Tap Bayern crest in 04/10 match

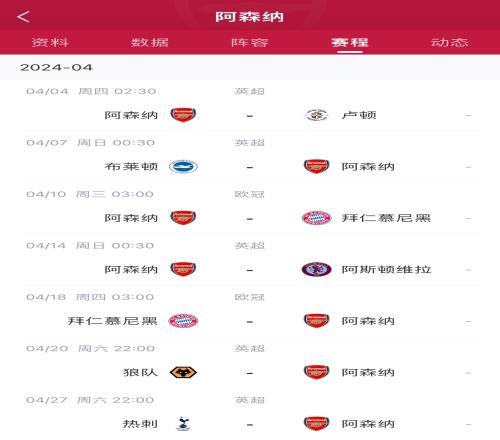pyautogui.click(x=316, y=218)
